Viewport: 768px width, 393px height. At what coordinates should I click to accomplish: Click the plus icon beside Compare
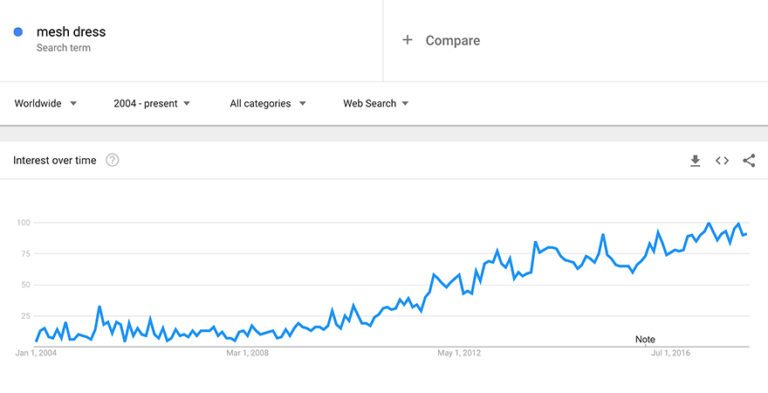point(407,40)
